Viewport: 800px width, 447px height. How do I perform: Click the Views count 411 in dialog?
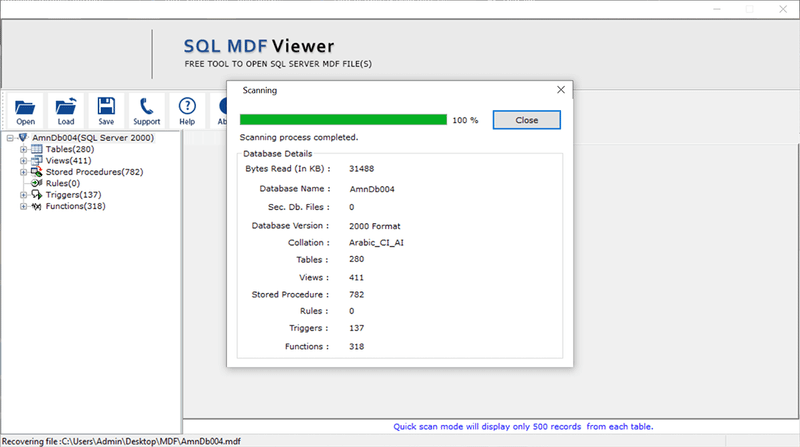[x=356, y=278]
